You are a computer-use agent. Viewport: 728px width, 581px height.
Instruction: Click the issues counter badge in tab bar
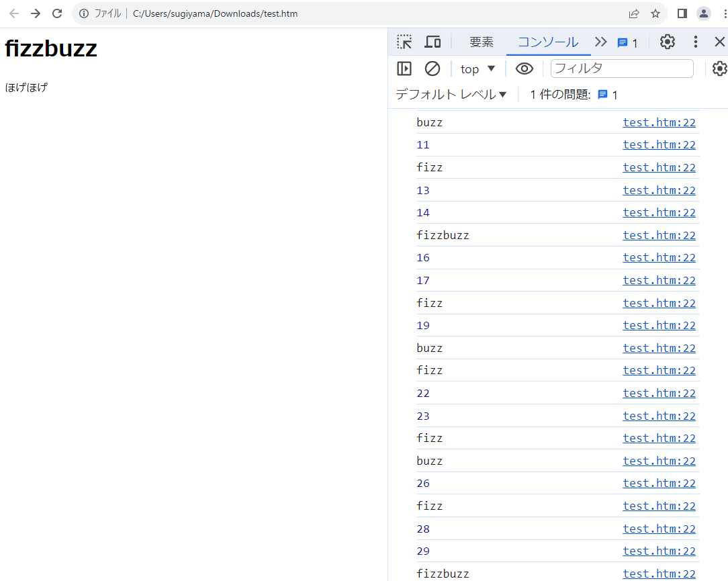627,42
